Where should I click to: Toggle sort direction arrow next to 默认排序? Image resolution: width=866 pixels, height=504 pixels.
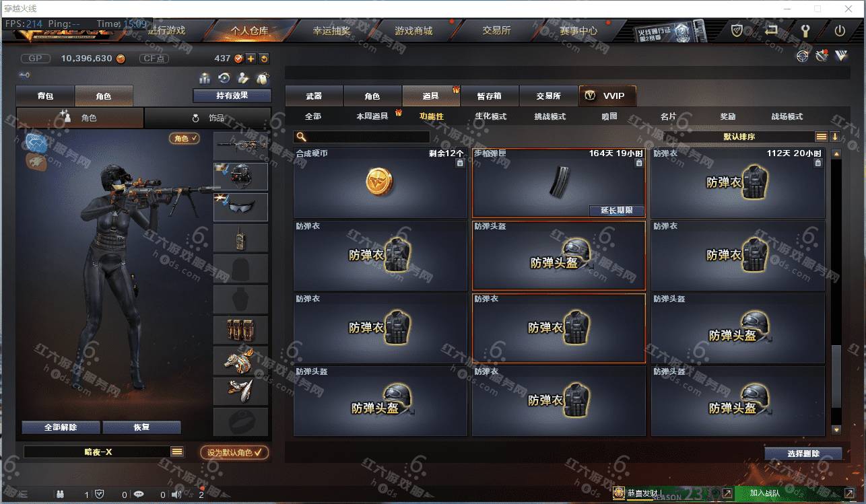[835, 137]
